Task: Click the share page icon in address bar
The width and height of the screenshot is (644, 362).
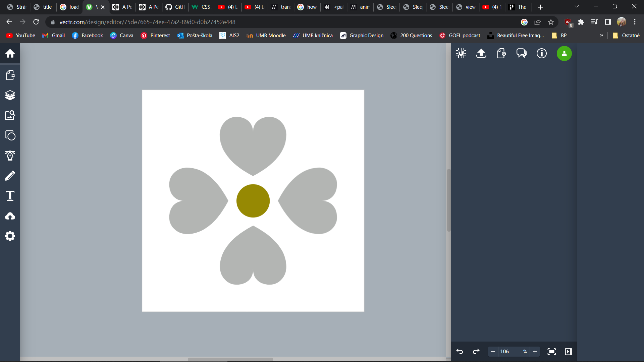Action: click(x=537, y=22)
